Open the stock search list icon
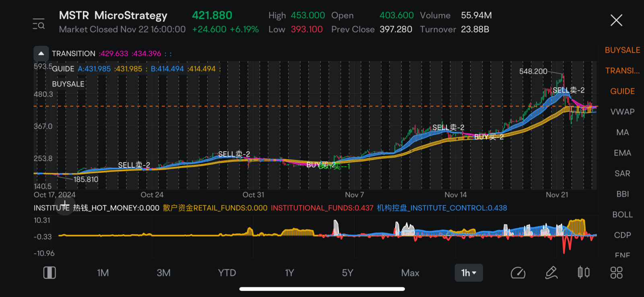This screenshot has height=297, width=644. (x=39, y=24)
